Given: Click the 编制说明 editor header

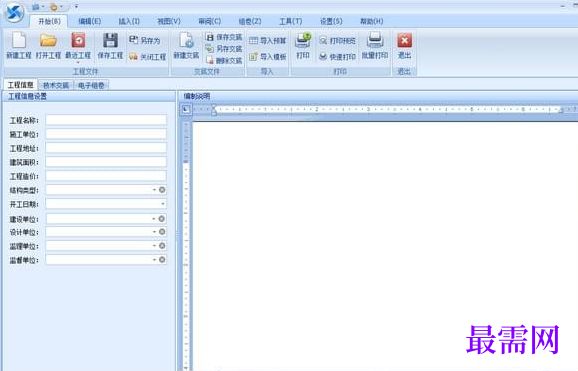Looking at the screenshot, I should pyautogui.click(x=378, y=97).
